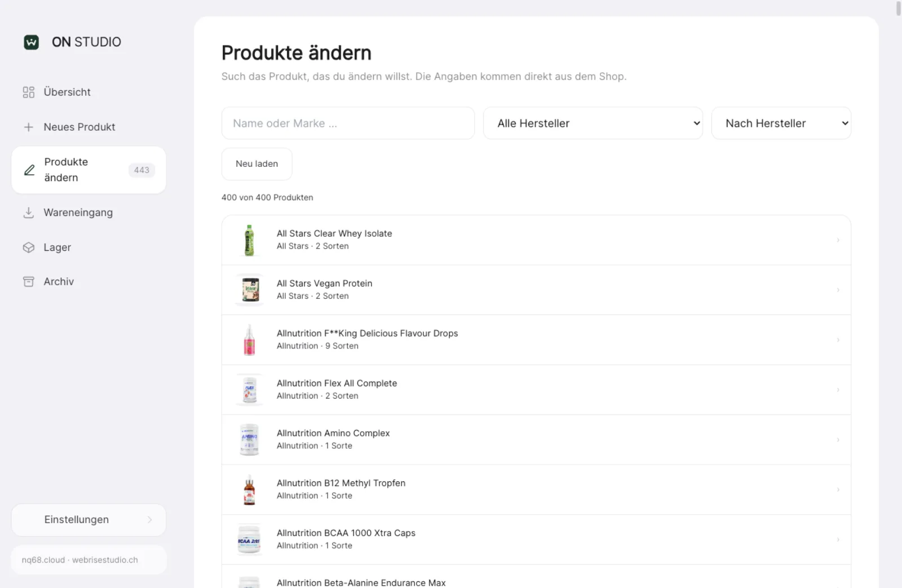Click the chevron on the Einstellungen button
The width and height of the screenshot is (902, 588).
tap(149, 520)
